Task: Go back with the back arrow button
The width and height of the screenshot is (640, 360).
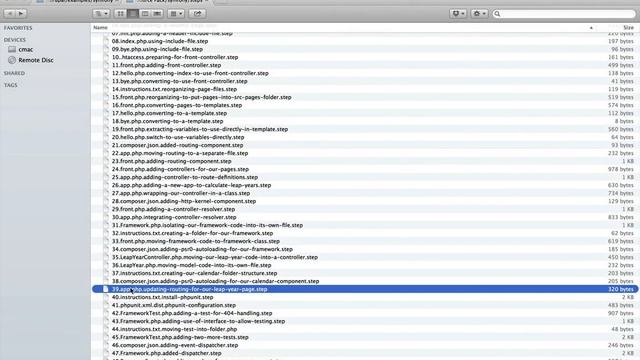Action: coord(10,13)
